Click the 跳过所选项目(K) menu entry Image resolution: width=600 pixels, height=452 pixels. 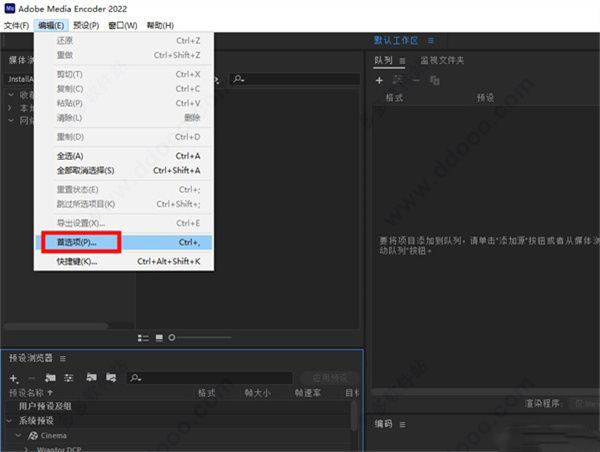124,204
